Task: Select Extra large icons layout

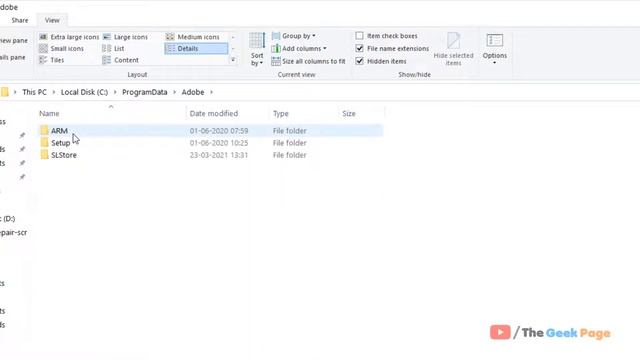Action: click(69, 37)
